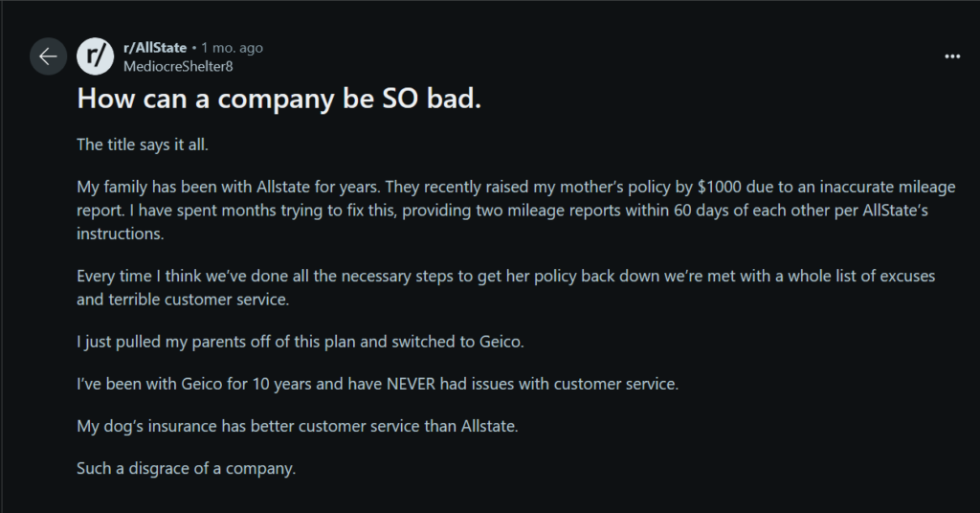980x513 pixels.
Task: Click the line starting "My dog's insurance"
Action: tap(297, 426)
